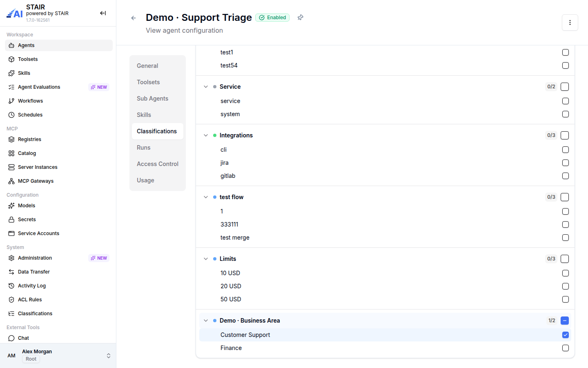Click the Registries stack icon
588x368 pixels.
(x=11, y=139)
